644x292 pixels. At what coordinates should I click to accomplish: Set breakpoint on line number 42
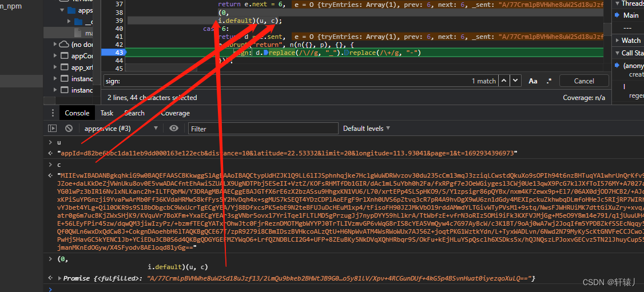click(119, 45)
